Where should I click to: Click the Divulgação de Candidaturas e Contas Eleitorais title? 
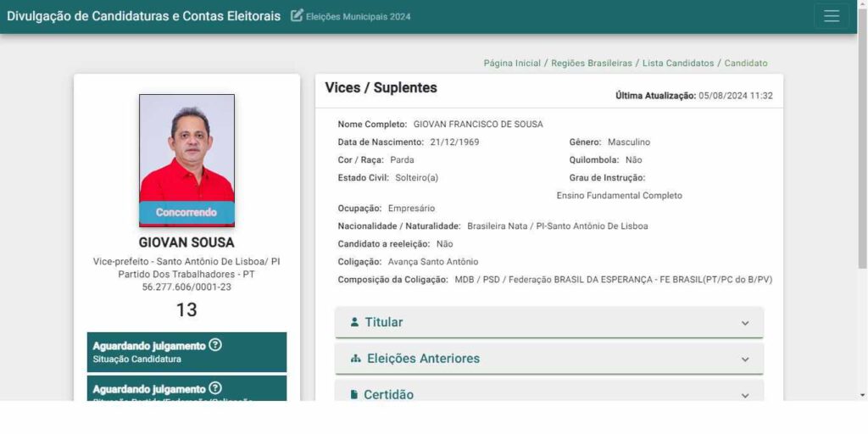[x=144, y=16]
